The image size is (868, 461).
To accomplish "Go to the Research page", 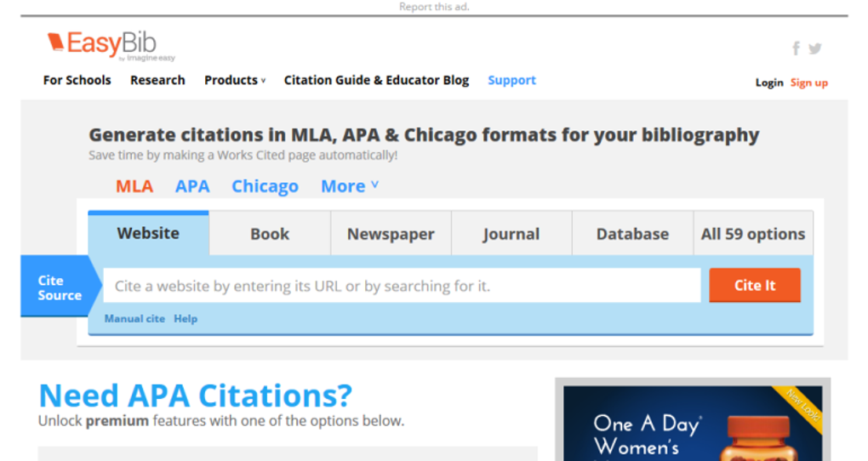I will (157, 80).
